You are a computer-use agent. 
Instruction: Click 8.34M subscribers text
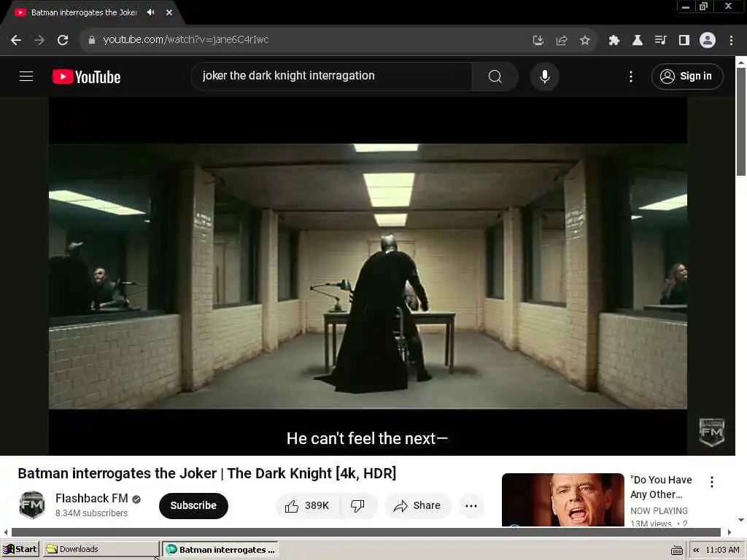91,513
